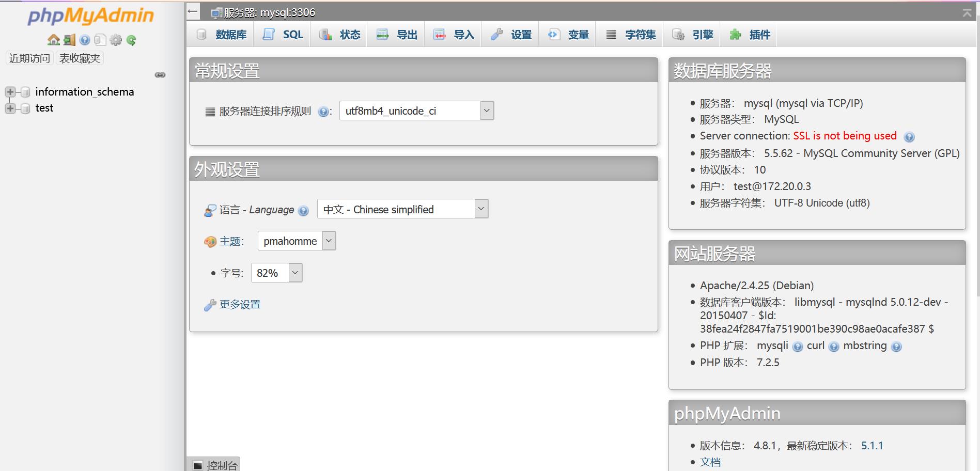Click help icon next to Language label
Viewport: 980px width, 471px height.
pos(303,211)
